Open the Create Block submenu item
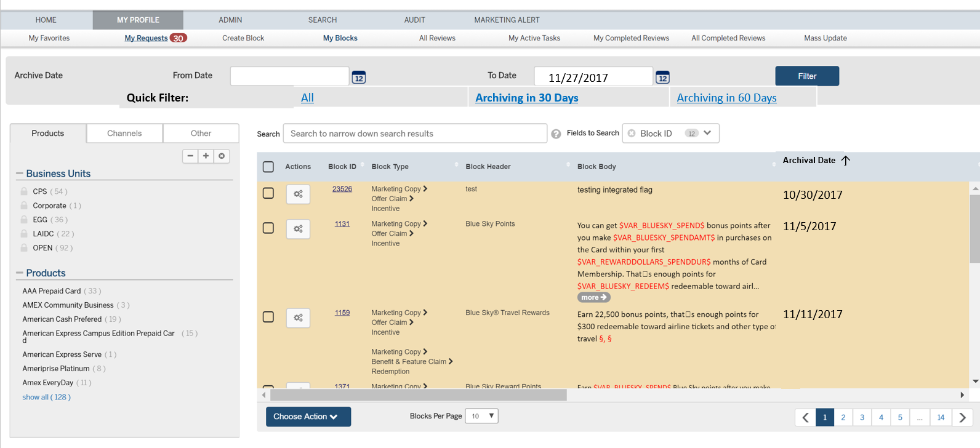Viewport: 980px width, 448px height. pyautogui.click(x=243, y=38)
